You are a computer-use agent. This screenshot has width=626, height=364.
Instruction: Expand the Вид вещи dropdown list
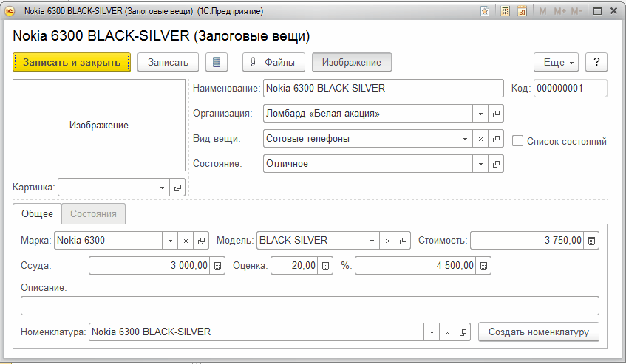pyautogui.click(x=465, y=139)
